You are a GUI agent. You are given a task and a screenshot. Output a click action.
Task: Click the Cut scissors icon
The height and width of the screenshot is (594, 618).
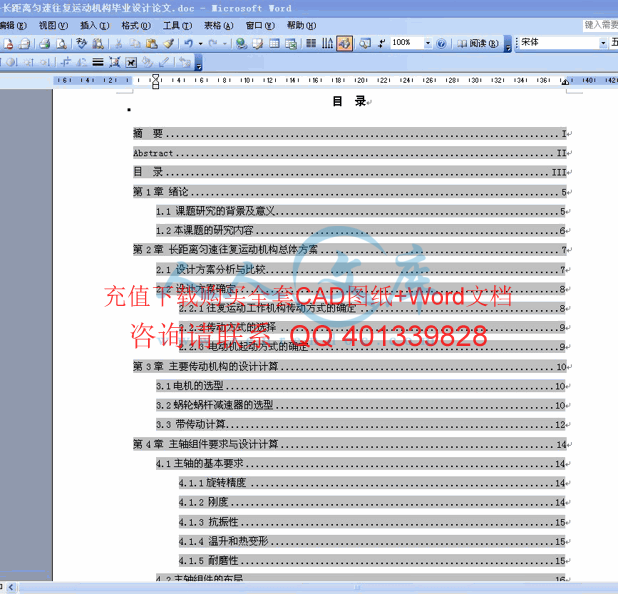point(118,43)
